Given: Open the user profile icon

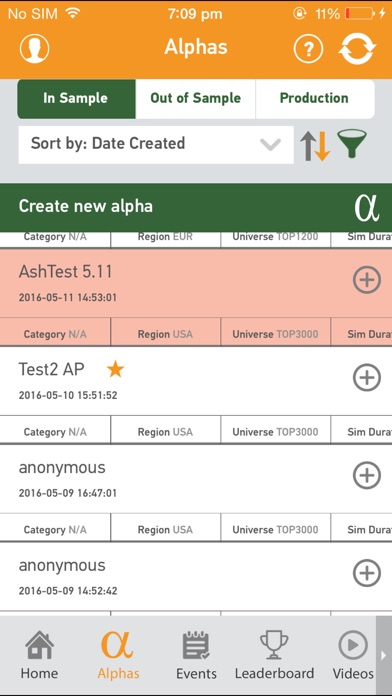Looking at the screenshot, I should tap(34, 48).
